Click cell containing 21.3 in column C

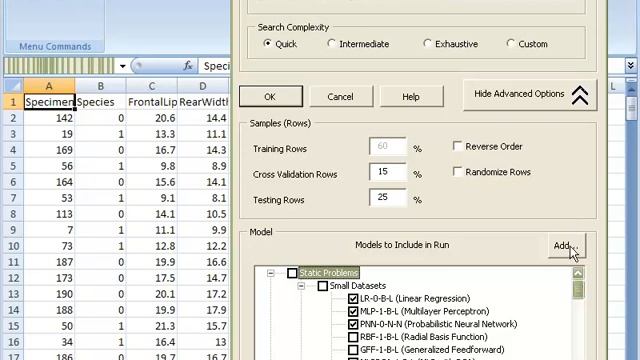point(151,326)
